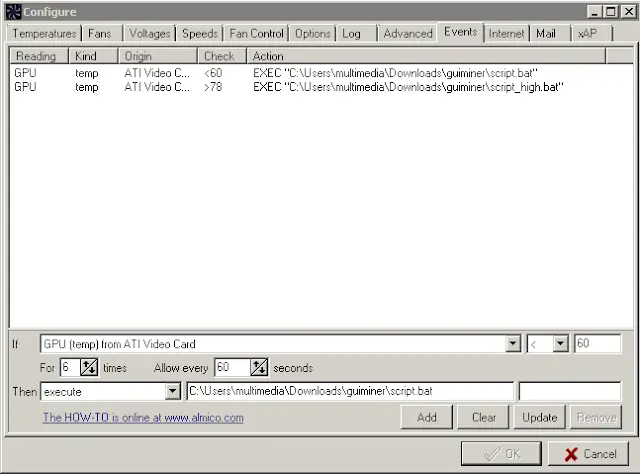The image size is (640, 474).
Task: Open the HOW-TO link at almico.com
Action: pyautogui.click(x=143, y=418)
